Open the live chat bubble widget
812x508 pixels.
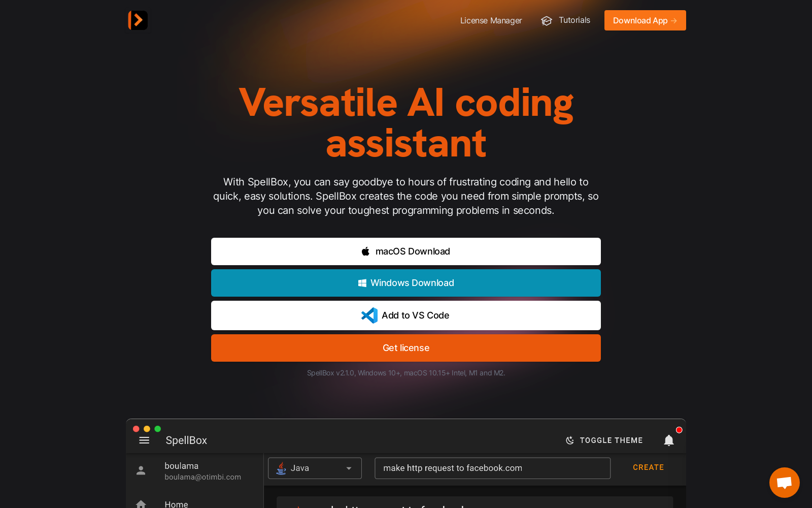785,483
